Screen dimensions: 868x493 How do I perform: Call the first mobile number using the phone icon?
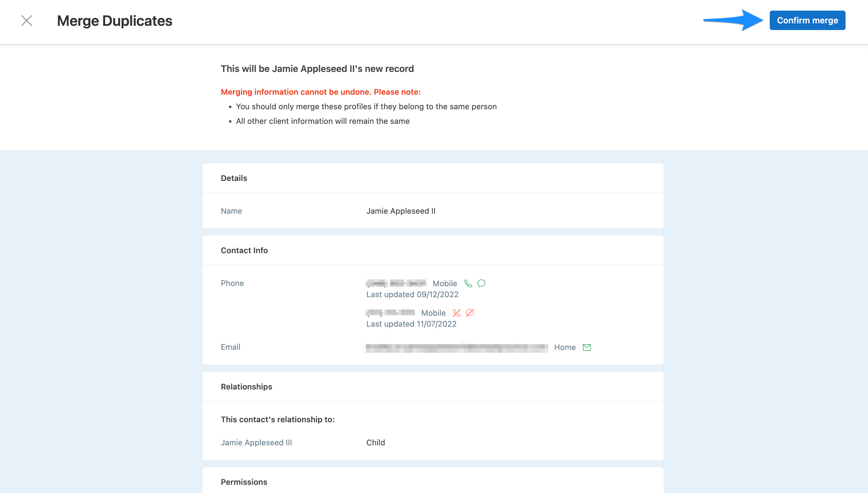[x=469, y=283]
